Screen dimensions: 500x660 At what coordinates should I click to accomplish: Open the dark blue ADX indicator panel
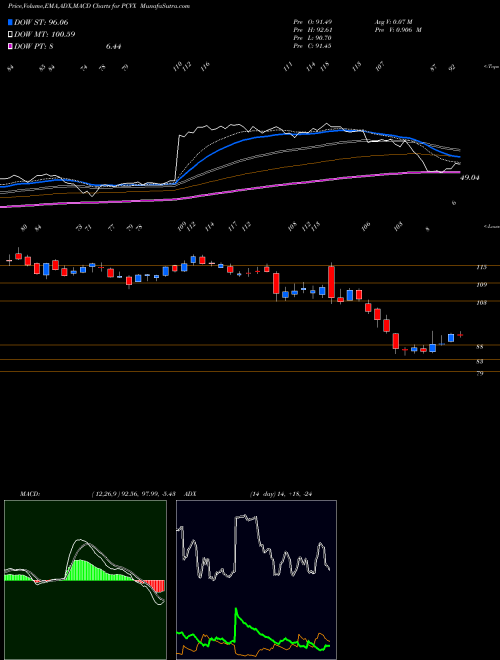coord(256,580)
